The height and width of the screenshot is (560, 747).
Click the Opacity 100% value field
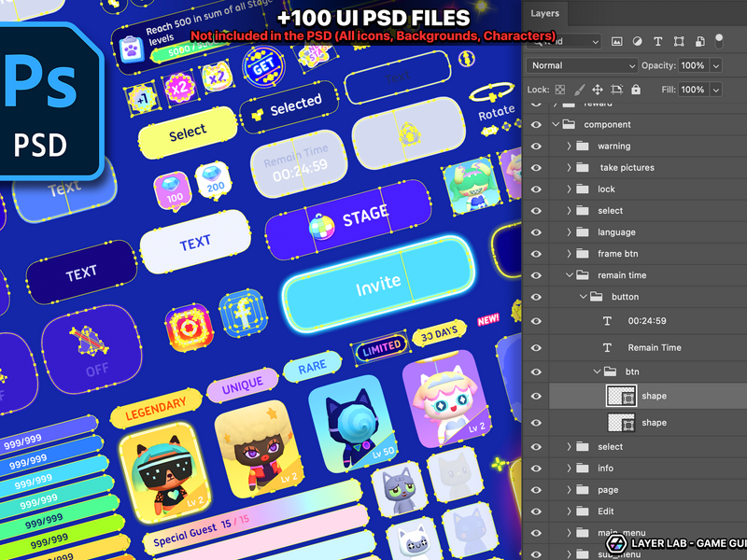(x=693, y=65)
